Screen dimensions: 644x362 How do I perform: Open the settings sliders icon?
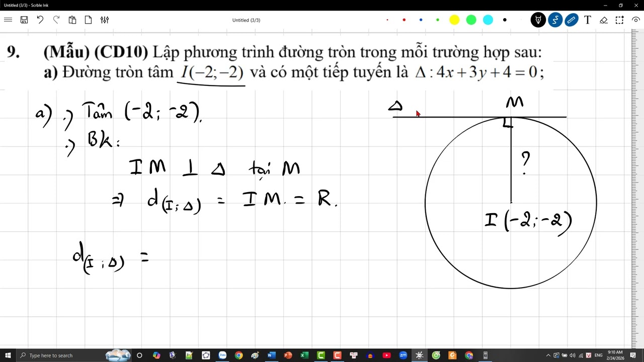tap(104, 20)
